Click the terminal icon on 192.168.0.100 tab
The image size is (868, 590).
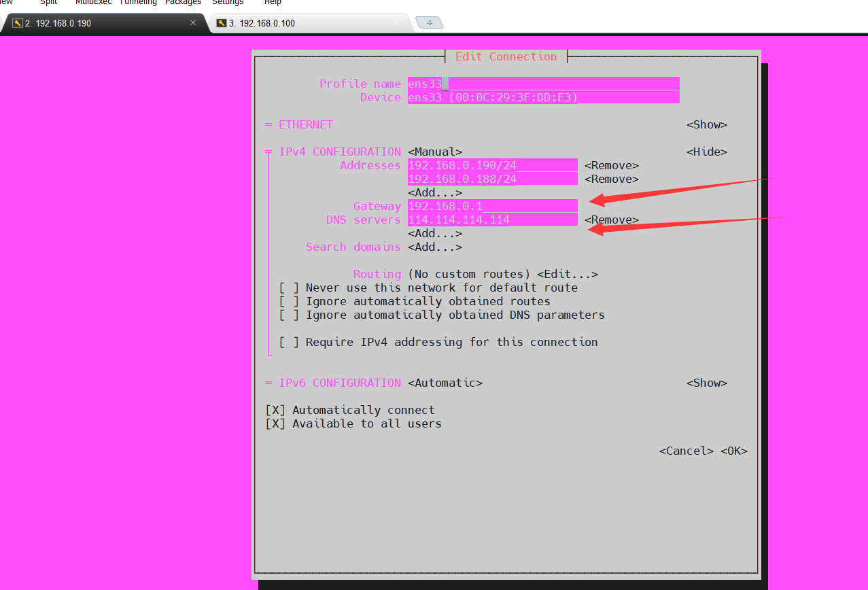[221, 23]
